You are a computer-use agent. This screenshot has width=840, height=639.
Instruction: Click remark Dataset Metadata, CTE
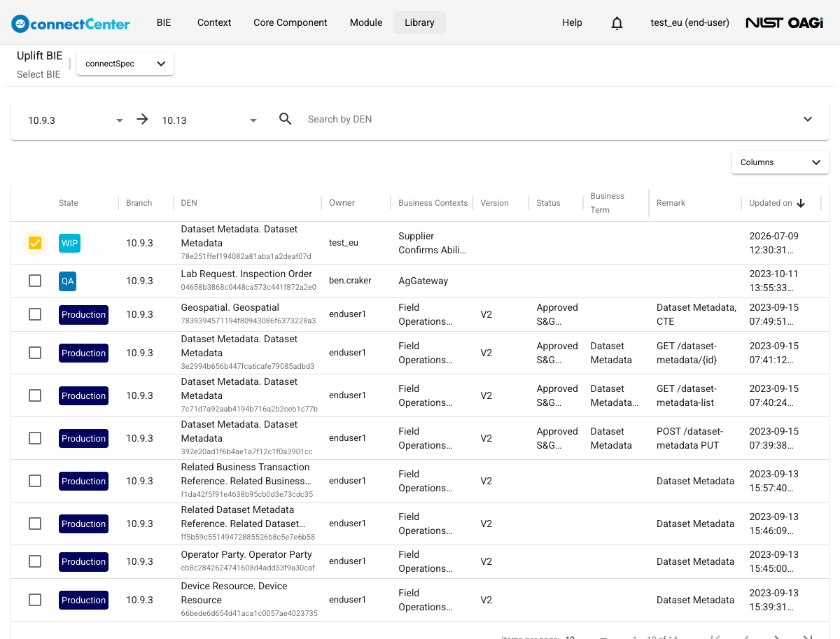[x=696, y=314]
